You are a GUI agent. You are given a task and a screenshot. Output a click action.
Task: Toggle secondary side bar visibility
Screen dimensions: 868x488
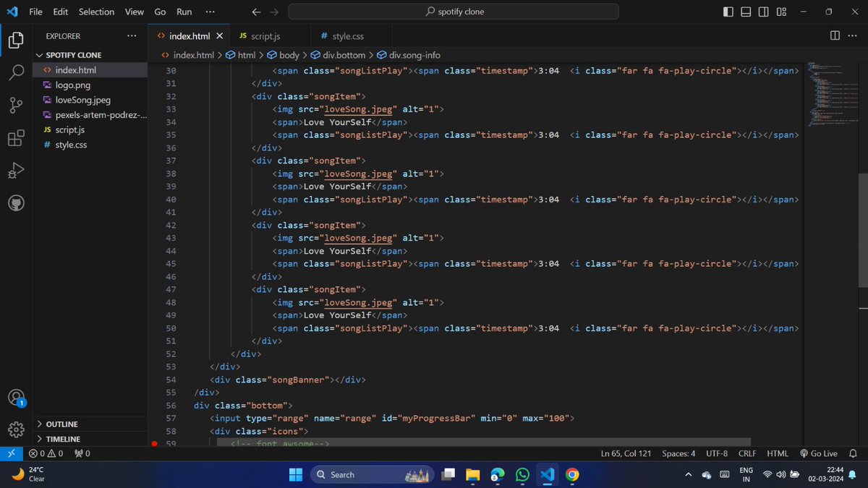(764, 12)
